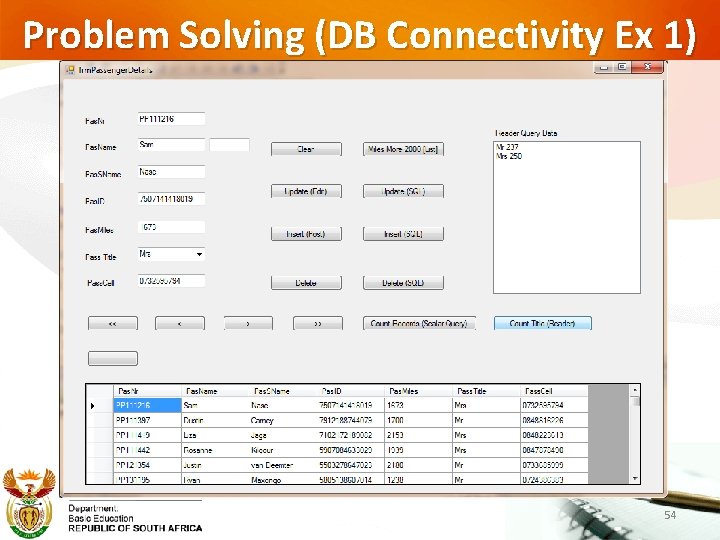Click the Update (SQL) button
The image size is (720, 540).
[403, 191]
